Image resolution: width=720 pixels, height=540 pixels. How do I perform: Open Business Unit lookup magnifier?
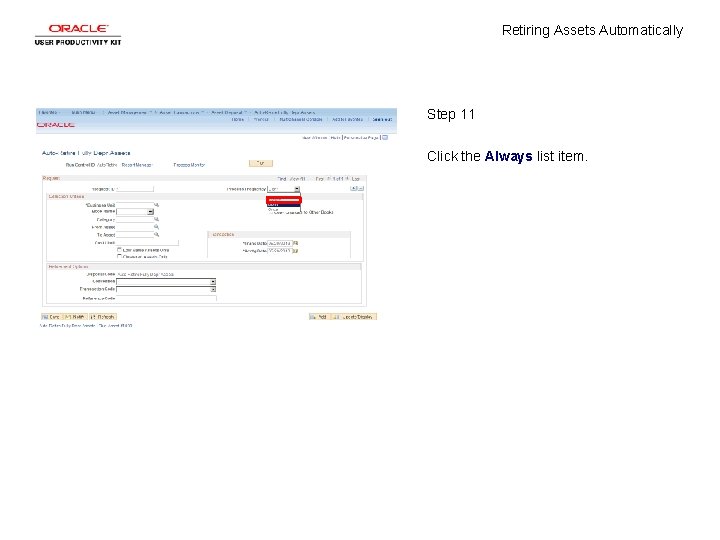(x=157, y=205)
